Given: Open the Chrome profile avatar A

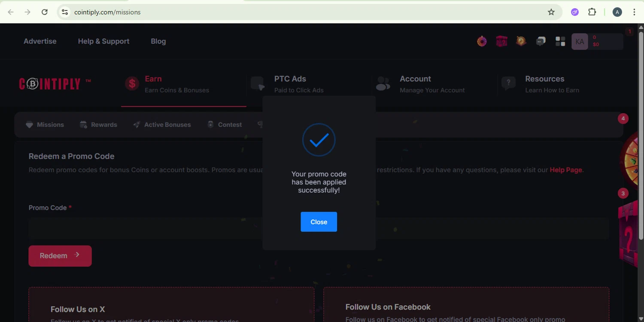Looking at the screenshot, I should pos(617,12).
